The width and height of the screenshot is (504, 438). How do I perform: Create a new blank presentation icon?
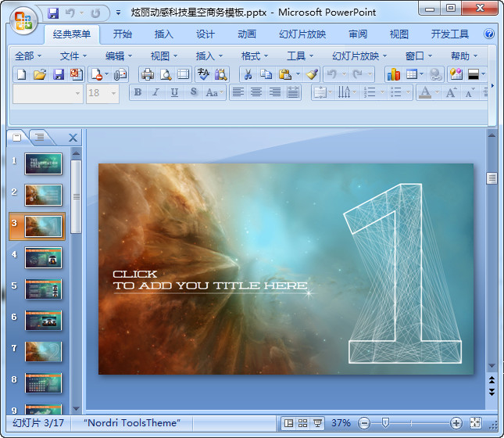tap(22, 74)
